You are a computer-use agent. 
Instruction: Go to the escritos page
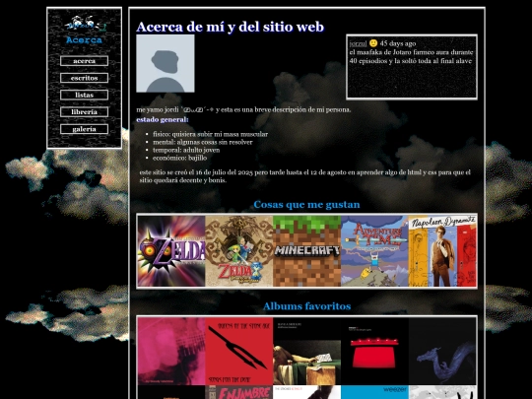point(84,78)
